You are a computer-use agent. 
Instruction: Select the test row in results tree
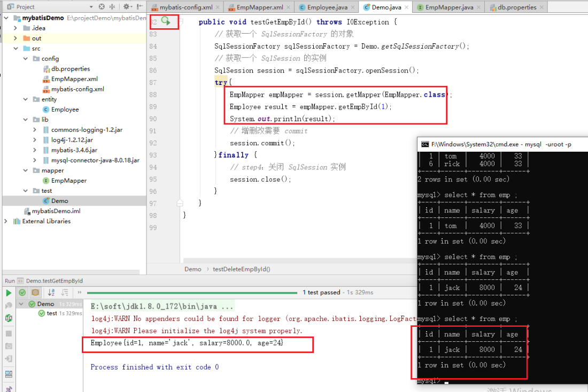pyautogui.click(x=60, y=313)
